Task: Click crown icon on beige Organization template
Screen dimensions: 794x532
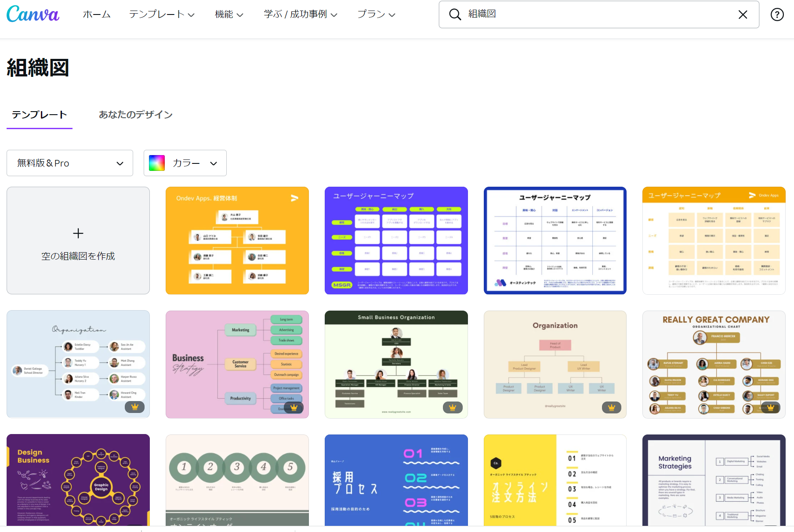Action: [x=611, y=408]
